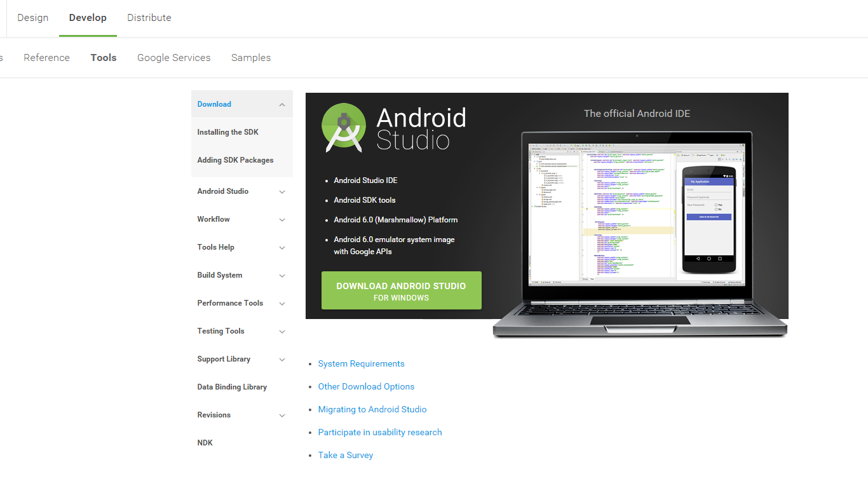
Task: Click the Tools Help sidebar label
Action: click(215, 247)
